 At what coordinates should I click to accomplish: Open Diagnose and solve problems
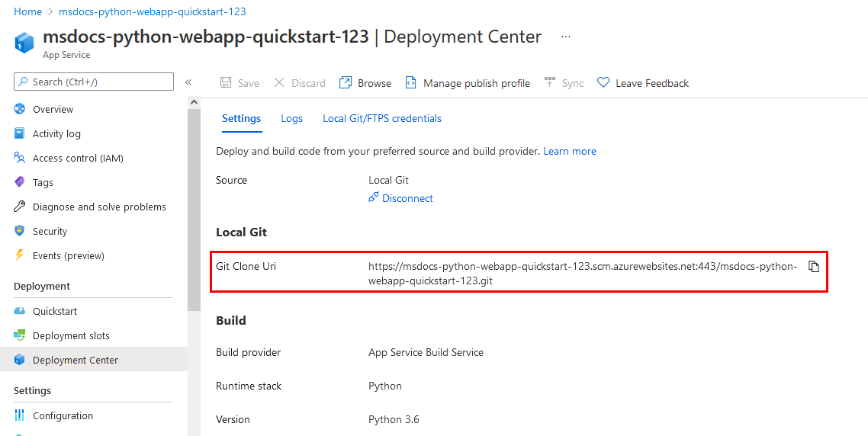pos(98,207)
